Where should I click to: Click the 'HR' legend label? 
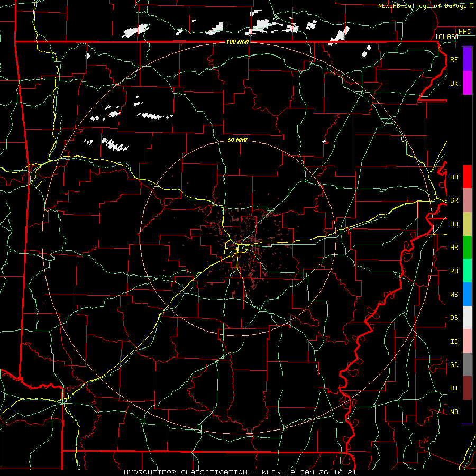click(454, 248)
